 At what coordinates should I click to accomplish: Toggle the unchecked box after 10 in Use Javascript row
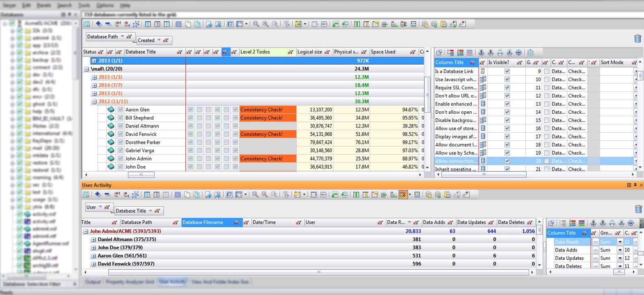[x=547, y=79]
